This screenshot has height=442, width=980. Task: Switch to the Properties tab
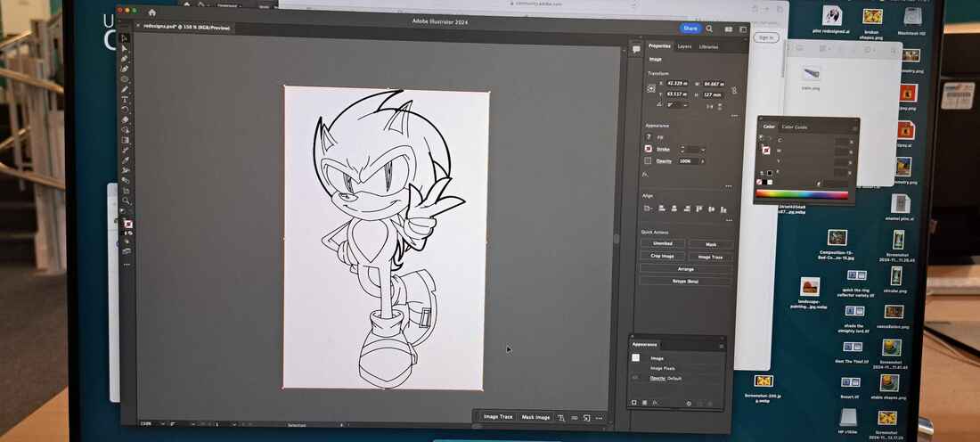pyautogui.click(x=658, y=46)
